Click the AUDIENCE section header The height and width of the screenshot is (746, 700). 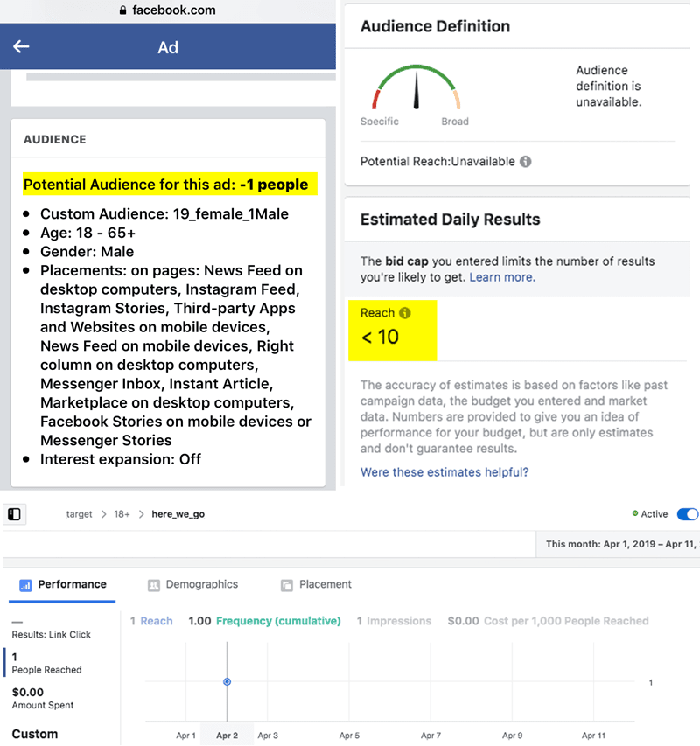coord(55,139)
